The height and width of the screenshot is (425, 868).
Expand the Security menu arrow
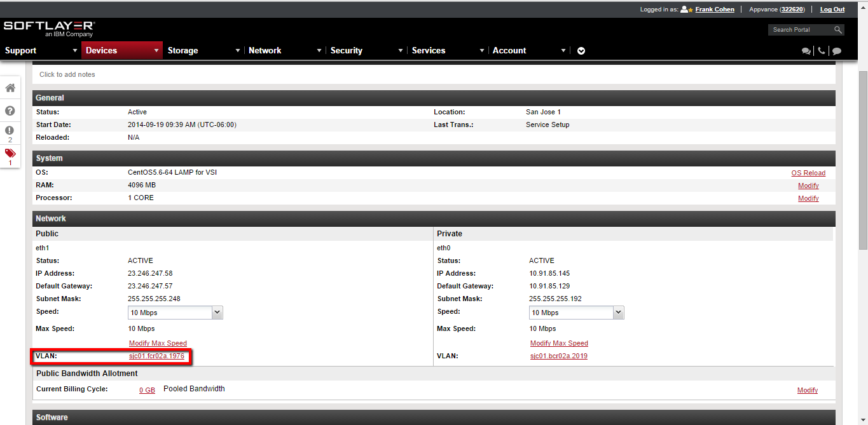(401, 51)
